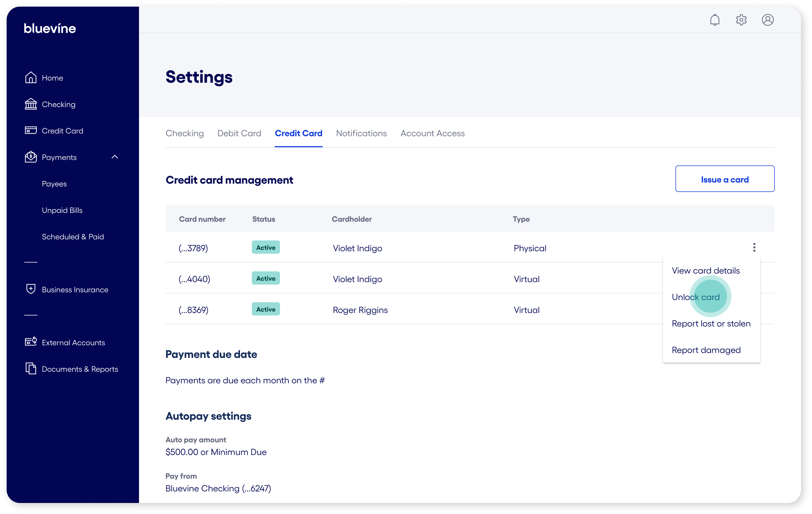Click the Documents & Reports icon
This screenshot has height=514, width=812.
coord(31,368)
